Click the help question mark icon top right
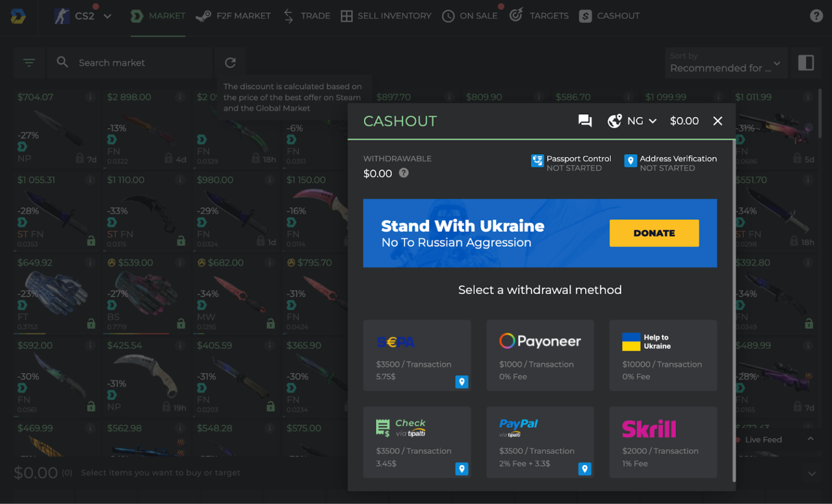The height and width of the screenshot is (504, 832). point(816,15)
